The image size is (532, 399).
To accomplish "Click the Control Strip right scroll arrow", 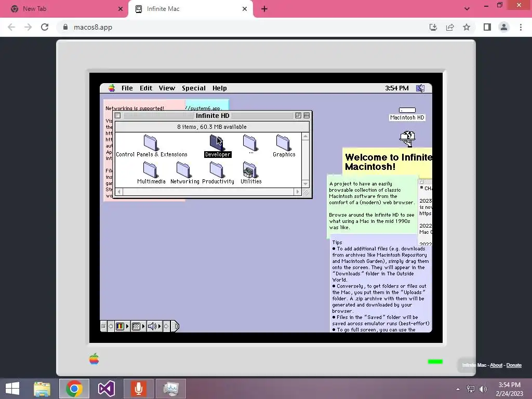I will tap(166, 326).
